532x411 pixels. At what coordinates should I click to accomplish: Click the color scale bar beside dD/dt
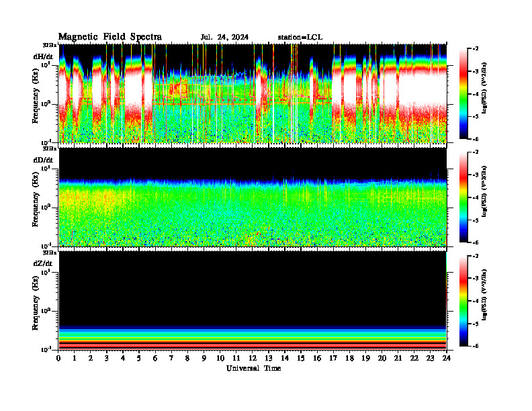coord(463,197)
